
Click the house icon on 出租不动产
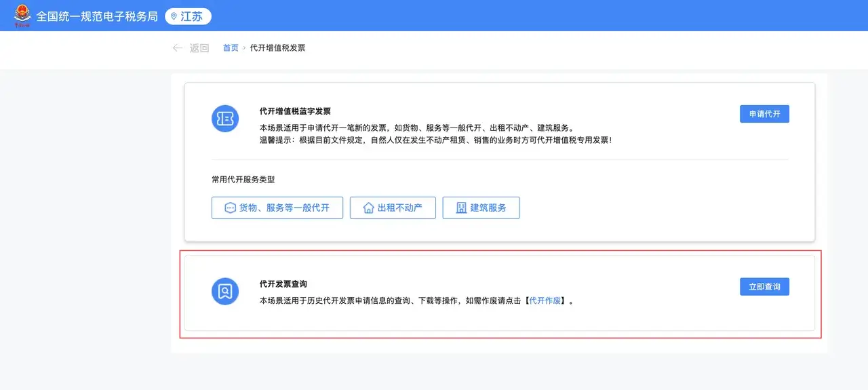point(369,208)
